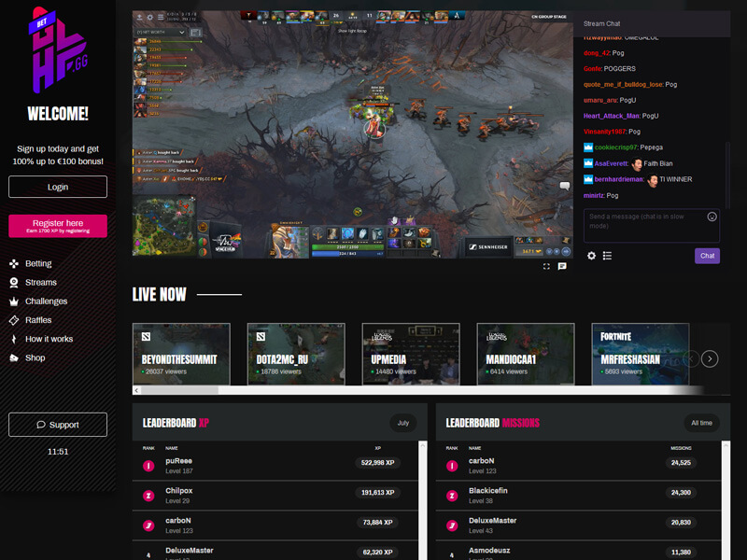The height and width of the screenshot is (560, 747).
Task: Click the Leaderboard XP vertical scrollbar
Action: coord(423,500)
